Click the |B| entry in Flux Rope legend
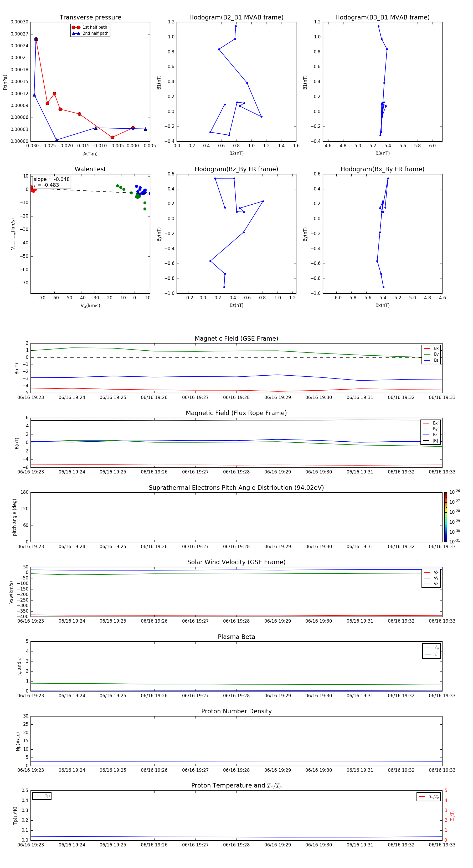This screenshot has height=868, width=473. point(431,441)
